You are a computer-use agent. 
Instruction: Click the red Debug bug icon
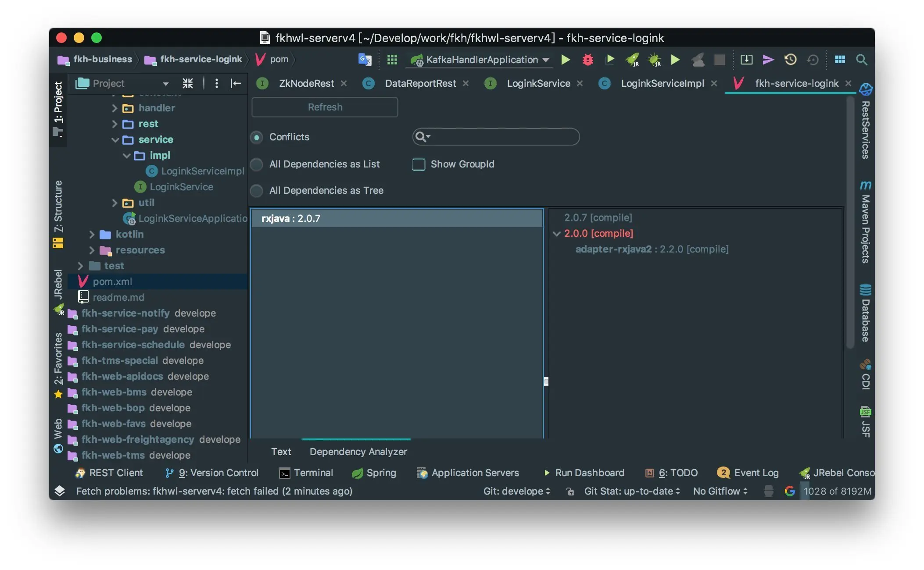click(x=587, y=60)
